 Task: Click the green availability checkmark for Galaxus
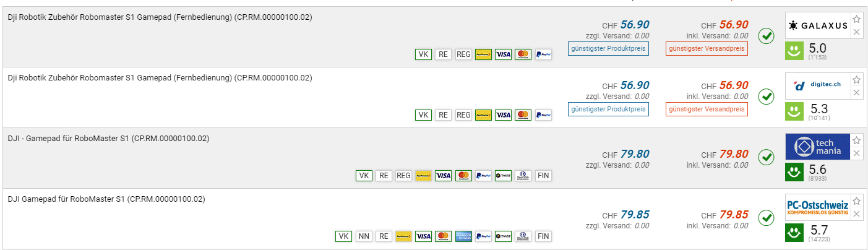coord(767,37)
